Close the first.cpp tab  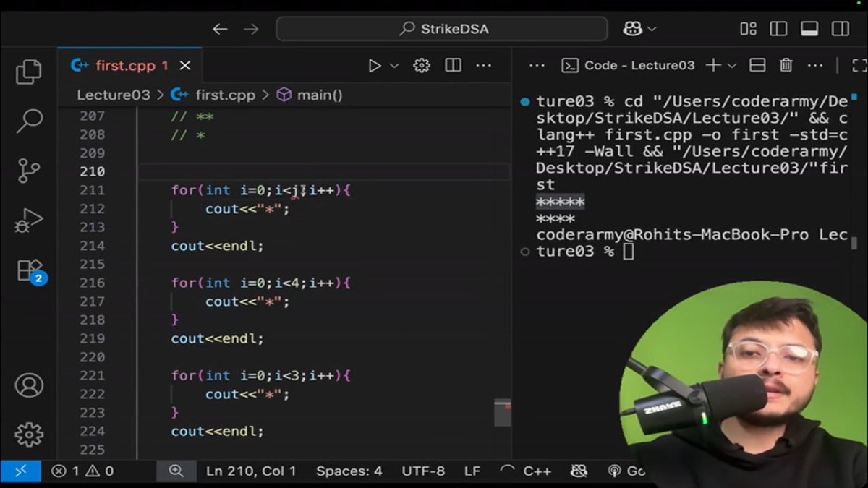pos(185,66)
